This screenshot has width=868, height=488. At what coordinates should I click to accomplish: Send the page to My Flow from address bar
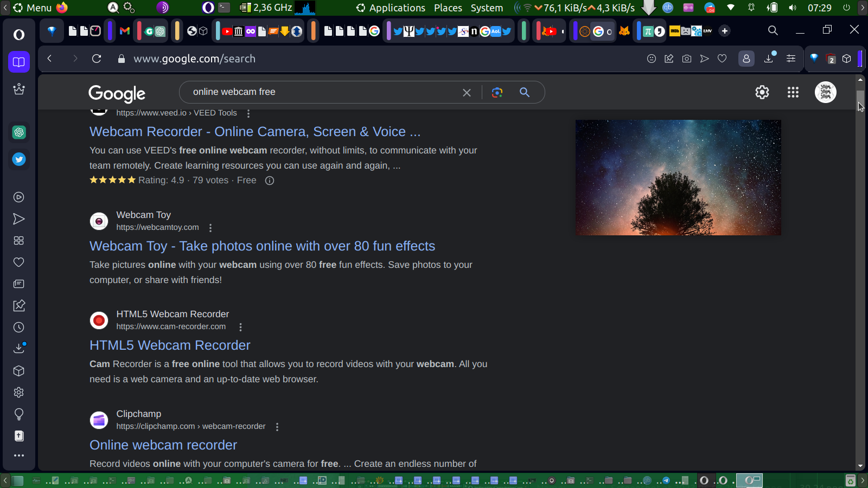pyautogui.click(x=704, y=59)
